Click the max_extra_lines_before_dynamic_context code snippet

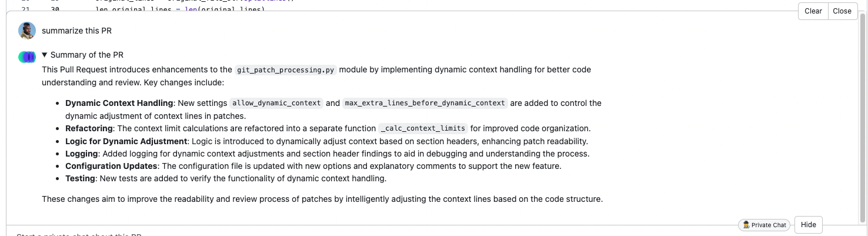pos(425,103)
